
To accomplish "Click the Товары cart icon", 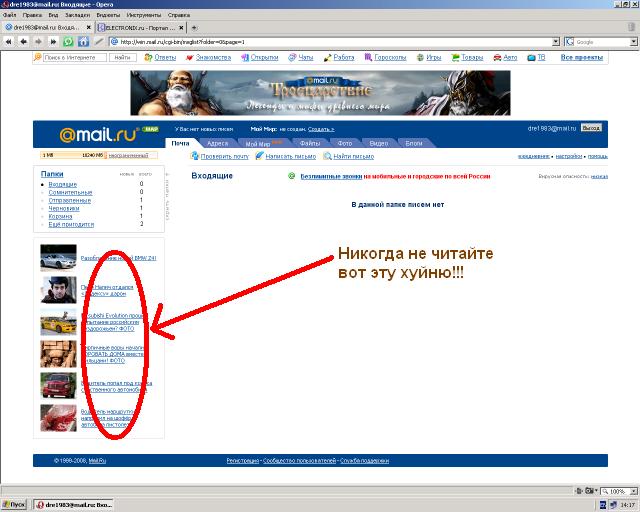I will point(455,58).
